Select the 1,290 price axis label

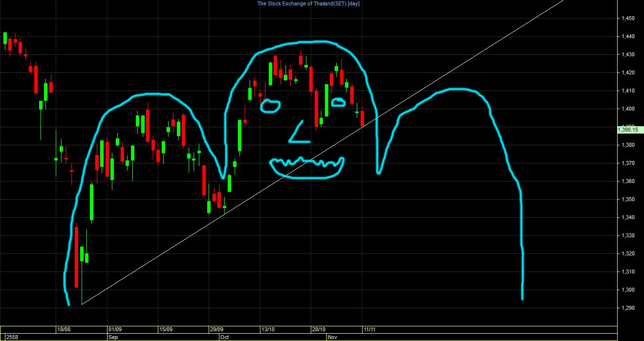[627, 308]
